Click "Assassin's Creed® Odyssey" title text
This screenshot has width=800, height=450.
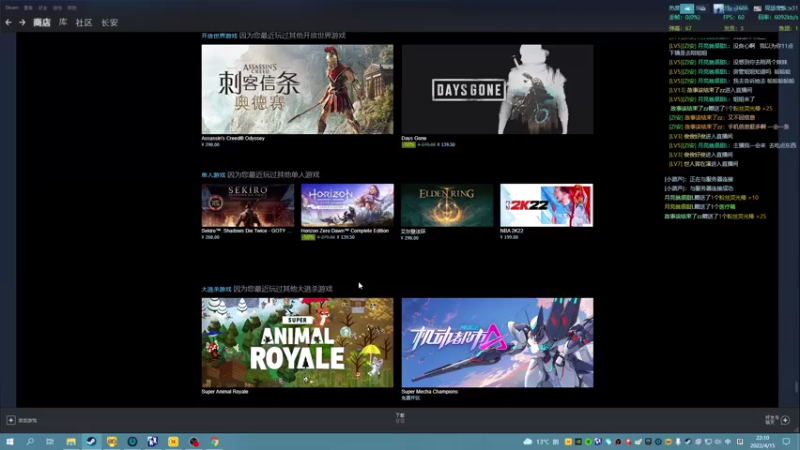[233, 138]
